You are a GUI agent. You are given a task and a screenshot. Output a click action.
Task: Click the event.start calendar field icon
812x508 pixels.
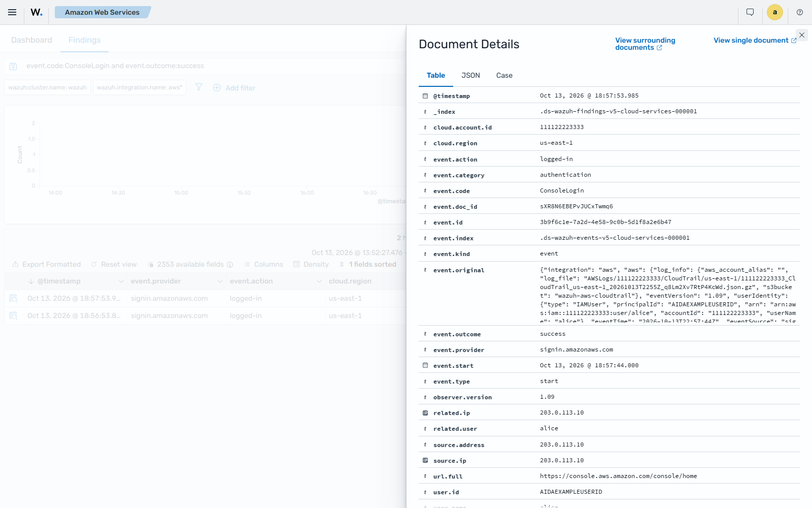[x=425, y=365]
